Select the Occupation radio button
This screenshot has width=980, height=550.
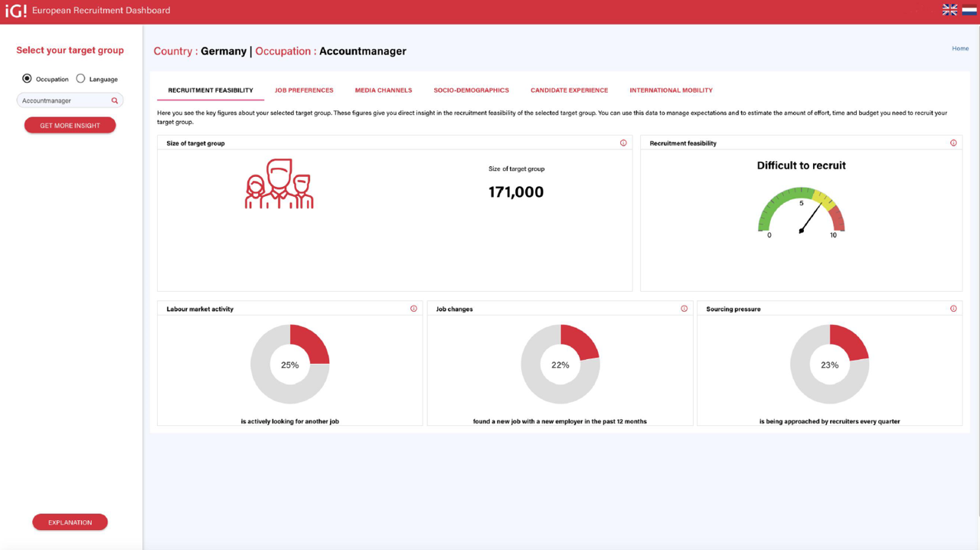27,78
